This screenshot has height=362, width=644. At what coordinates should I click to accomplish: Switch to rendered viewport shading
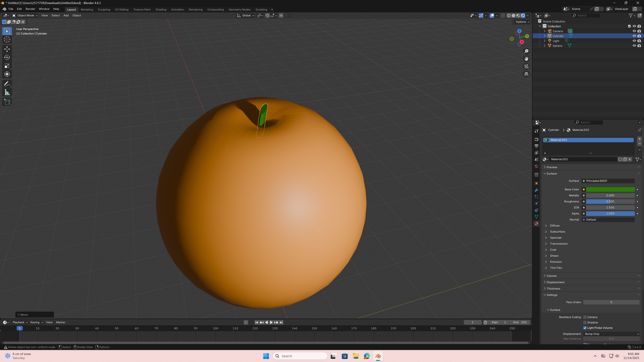point(523,15)
